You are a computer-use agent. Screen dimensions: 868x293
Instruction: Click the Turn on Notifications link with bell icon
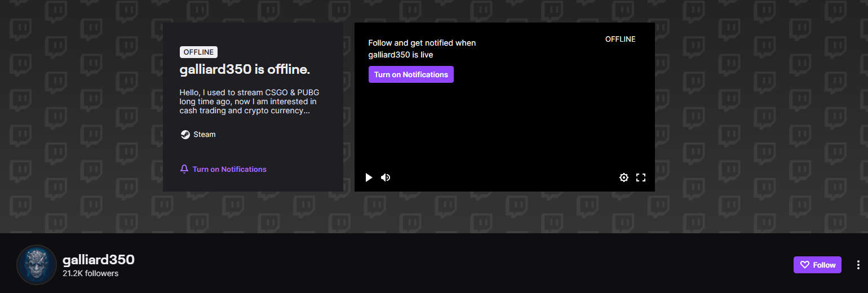(x=223, y=169)
